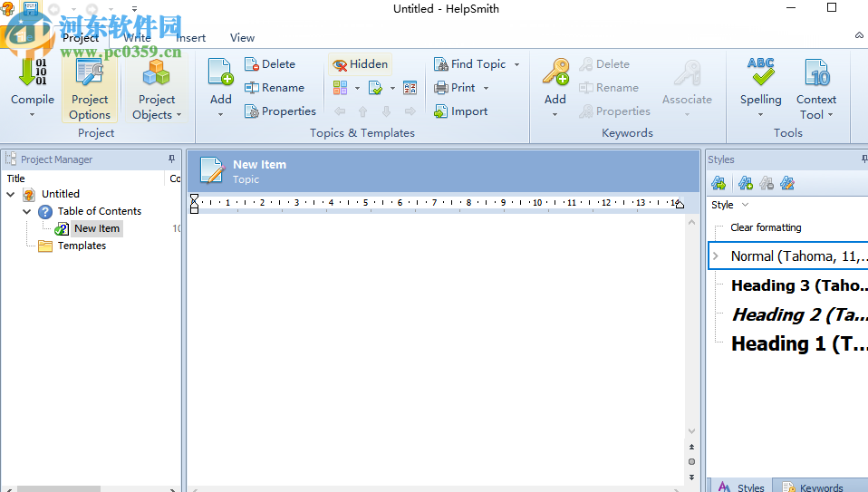Apply the Heading 1 style
The width and height of the screenshot is (868, 492).
[x=799, y=343]
